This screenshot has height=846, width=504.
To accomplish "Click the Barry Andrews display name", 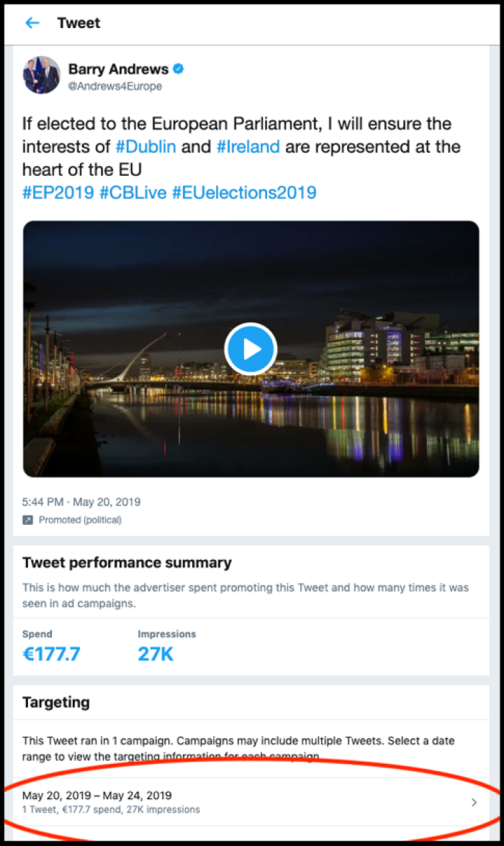I will coord(118,69).
